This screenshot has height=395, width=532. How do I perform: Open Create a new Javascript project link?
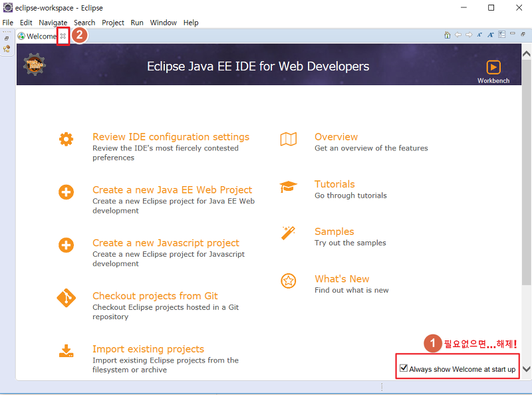tap(166, 243)
